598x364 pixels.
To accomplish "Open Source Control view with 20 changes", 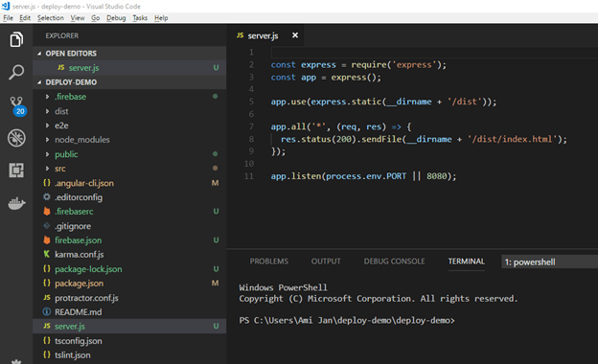I will pos(17,106).
